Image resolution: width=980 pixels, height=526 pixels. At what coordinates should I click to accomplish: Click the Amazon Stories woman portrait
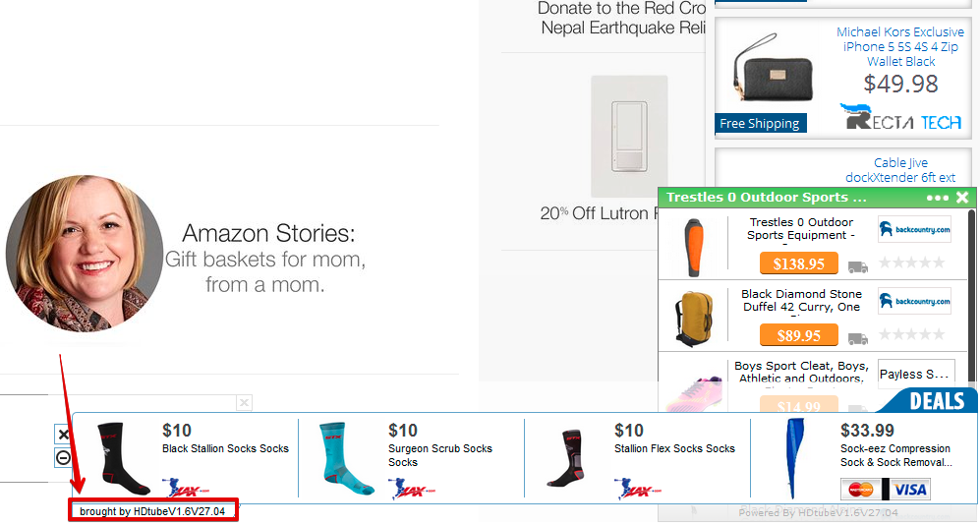tap(85, 254)
